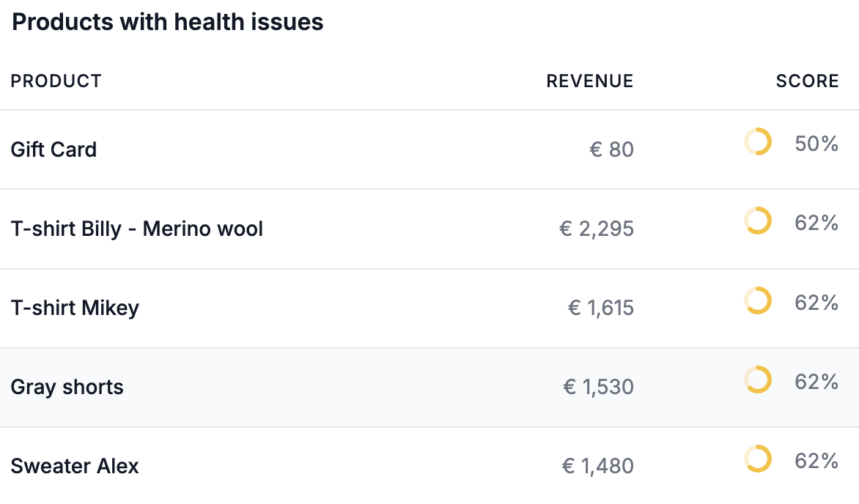Open the T-shirt Billy - Merino wool product
Image resolution: width=859 pixels, height=504 pixels.
[x=136, y=229]
